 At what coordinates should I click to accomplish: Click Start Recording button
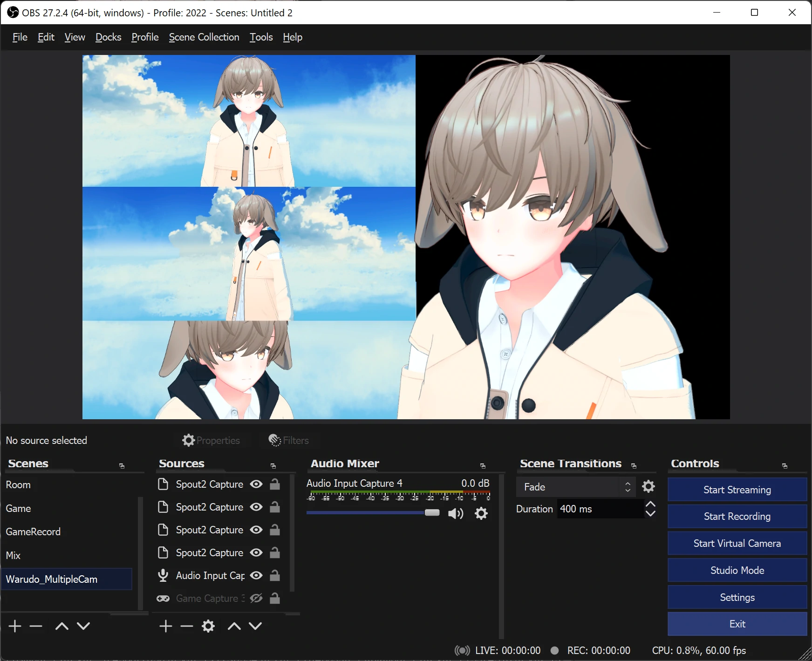[737, 517]
